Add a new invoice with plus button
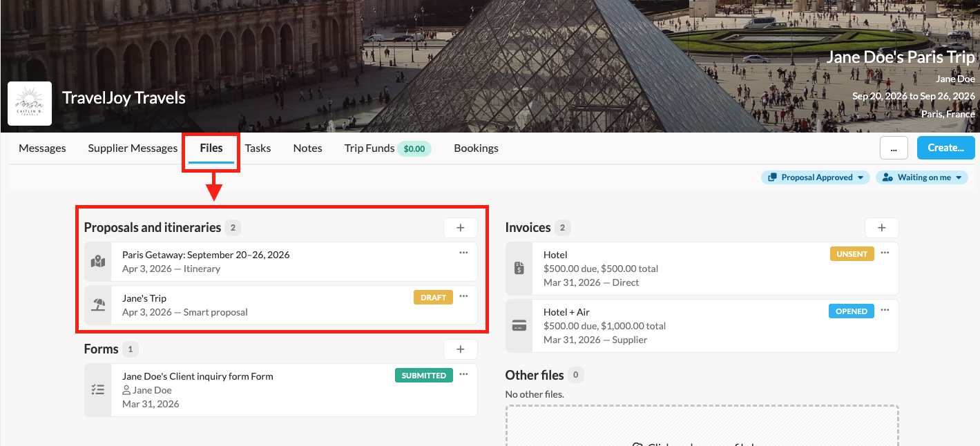This screenshot has width=980, height=446. point(881,228)
